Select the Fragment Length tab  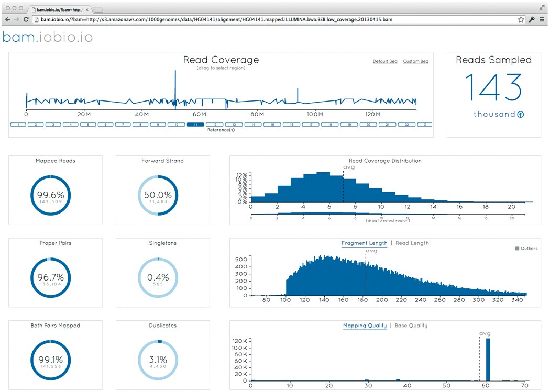point(364,243)
